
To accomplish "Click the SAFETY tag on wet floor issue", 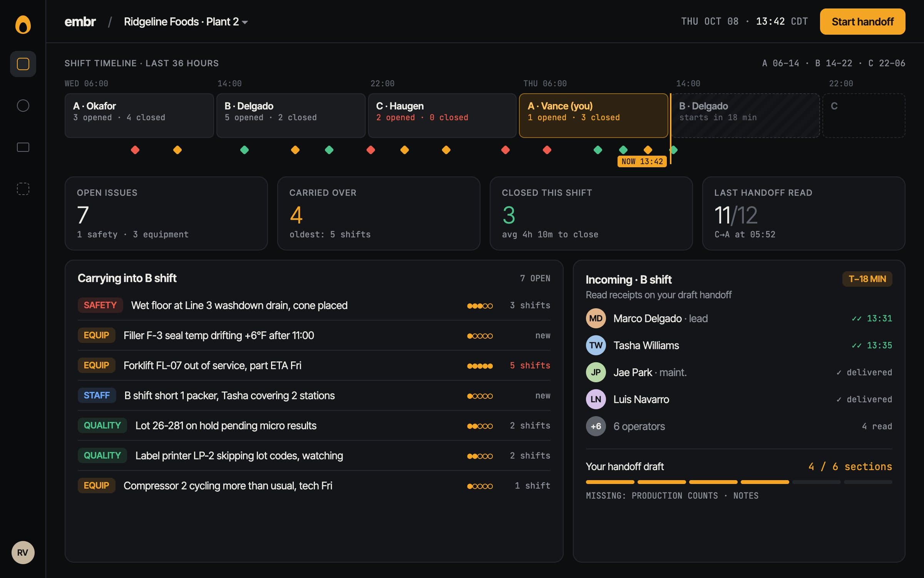I will (x=100, y=305).
